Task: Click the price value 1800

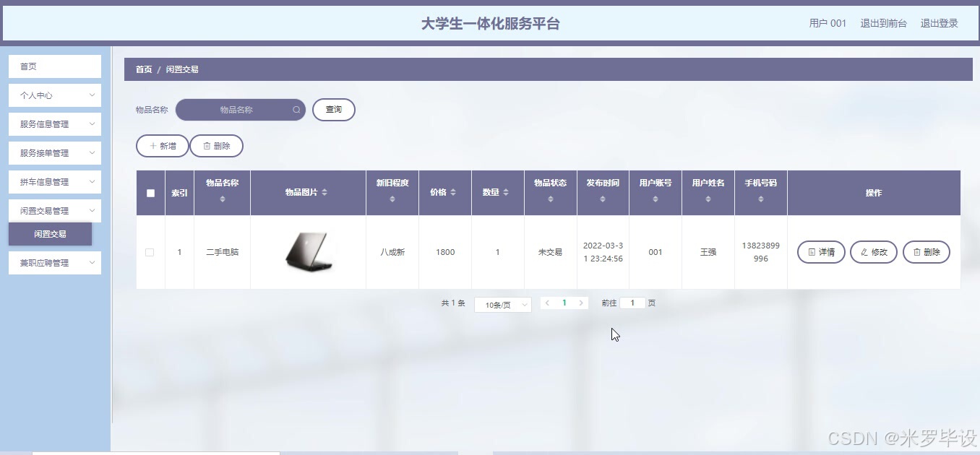Action: (x=445, y=252)
